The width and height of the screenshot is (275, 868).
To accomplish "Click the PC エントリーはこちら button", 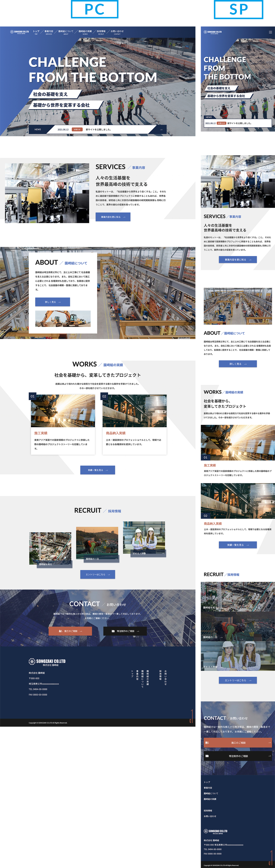I will pyautogui.click(x=98, y=574).
